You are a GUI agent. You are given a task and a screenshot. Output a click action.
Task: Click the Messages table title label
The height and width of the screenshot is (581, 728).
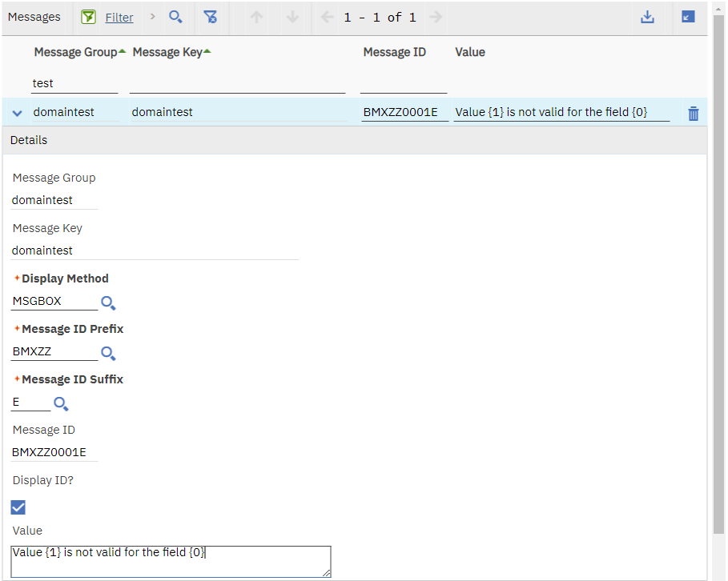[34, 17]
